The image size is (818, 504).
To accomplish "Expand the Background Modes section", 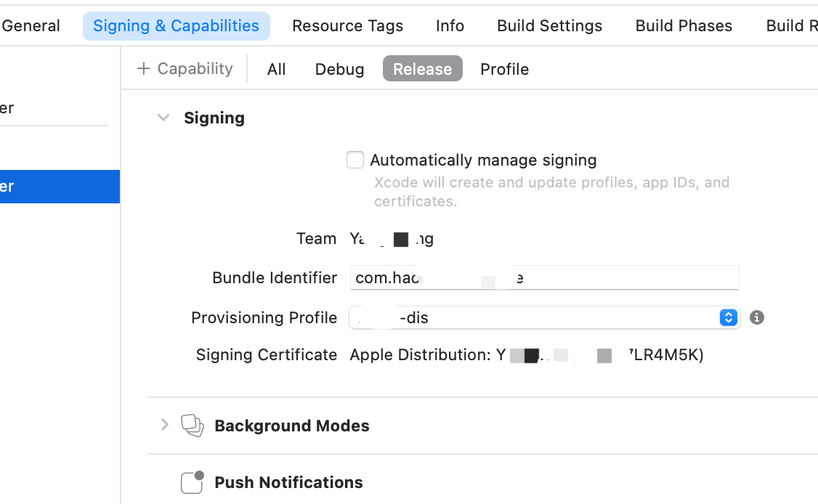I will (x=164, y=425).
